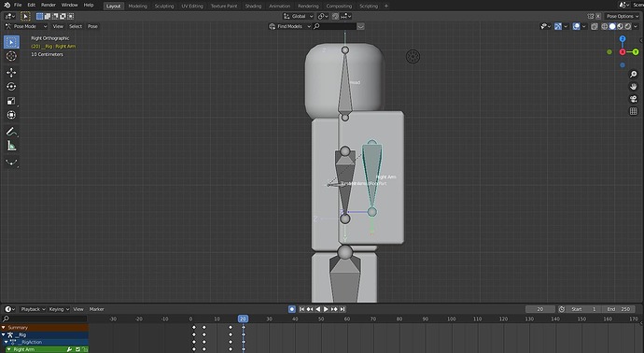
Task: Click the Z axis on navigation gizmo
Action: point(623,38)
